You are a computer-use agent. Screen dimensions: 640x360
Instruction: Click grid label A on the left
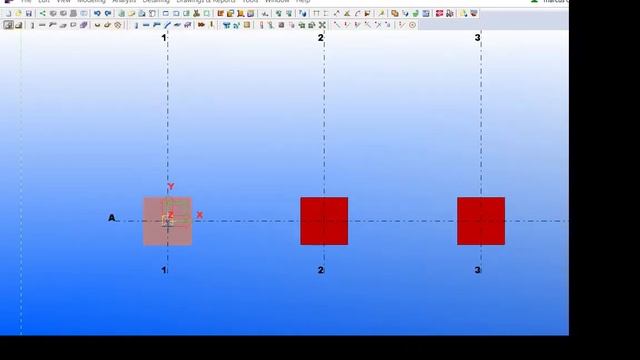point(111,218)
